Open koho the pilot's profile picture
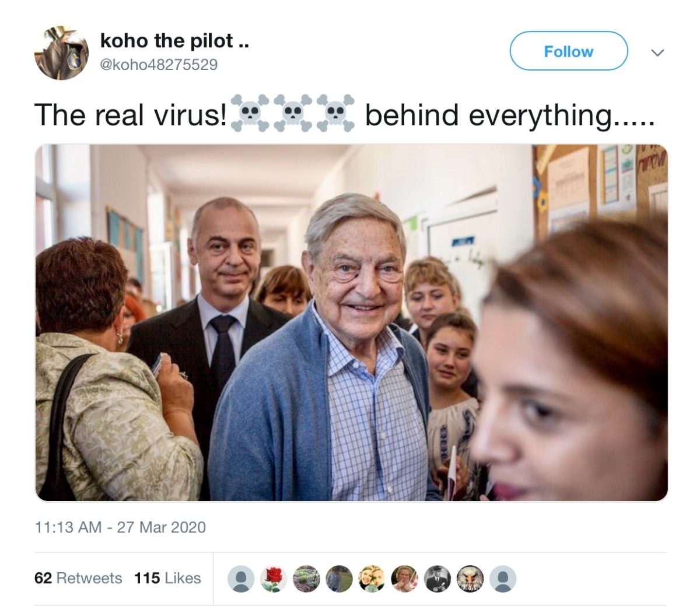 coord(61,52)
